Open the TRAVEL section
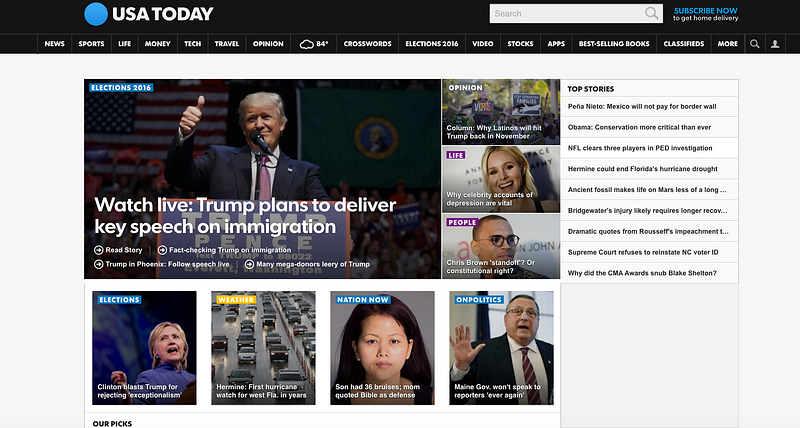Viewport: 800px width, 428px height. 227,44
